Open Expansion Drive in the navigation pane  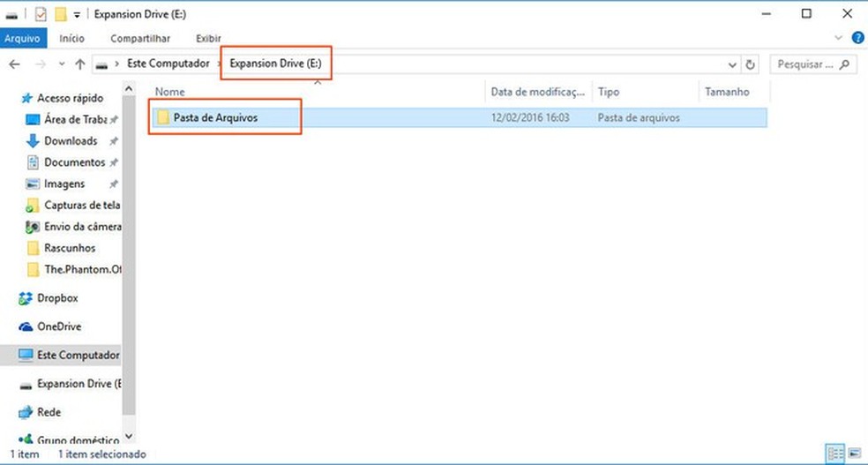click(79, 384)
